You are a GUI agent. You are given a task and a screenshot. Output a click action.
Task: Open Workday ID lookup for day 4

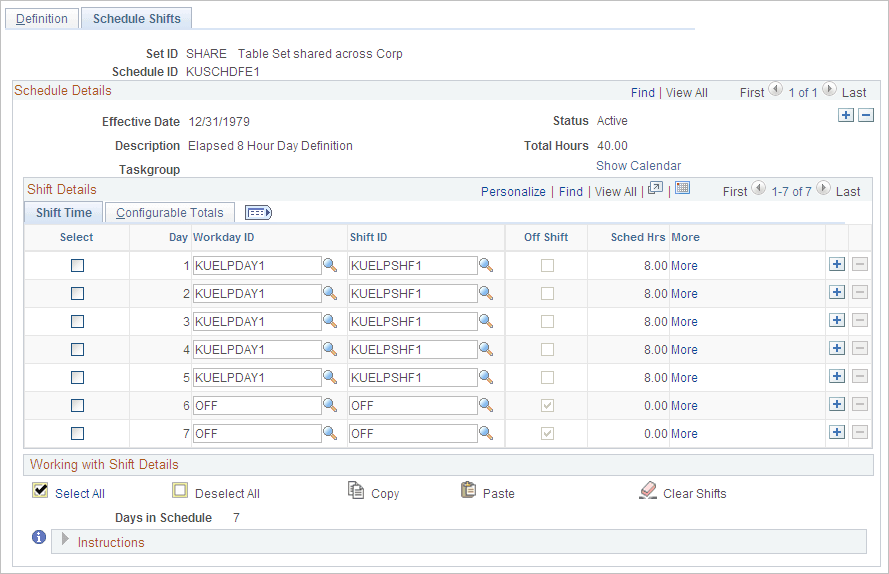click(330, 349)
